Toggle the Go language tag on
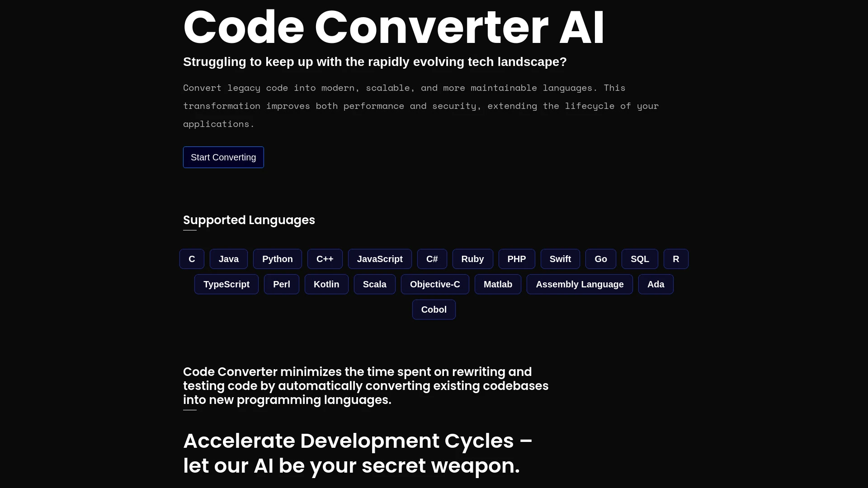868x488 pixels. coord(600,258)
